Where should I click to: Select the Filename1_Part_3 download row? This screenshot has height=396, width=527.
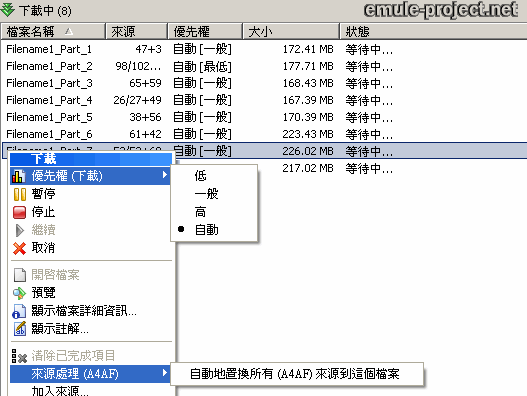[264, 83]
